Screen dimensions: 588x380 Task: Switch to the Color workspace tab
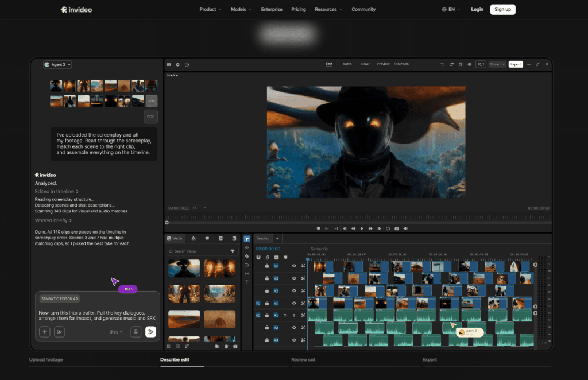(x=365, y=64)
